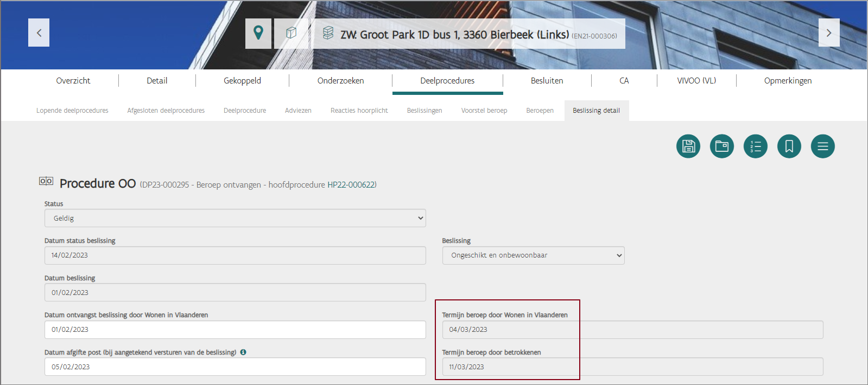Click the Datum afgifte post date field
Screen dimensions: 868x385
pos(235,367)
